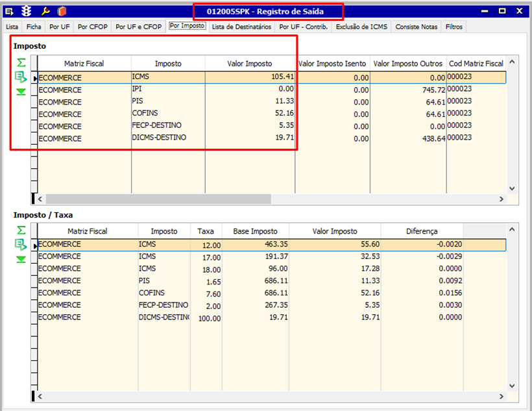Select the FECP-DESTINO row in top grid

[x=156, y=126]
